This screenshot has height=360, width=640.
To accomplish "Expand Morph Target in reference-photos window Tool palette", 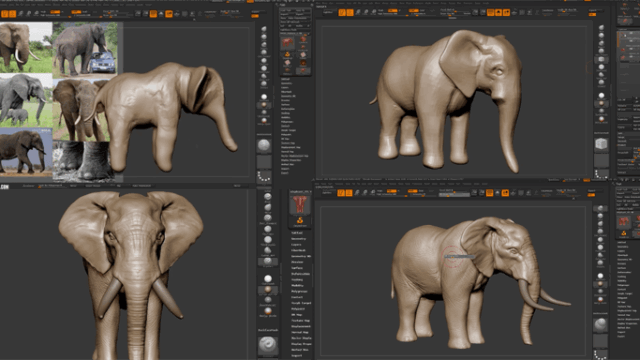I will pyautogui.click(x=289, y=130).
